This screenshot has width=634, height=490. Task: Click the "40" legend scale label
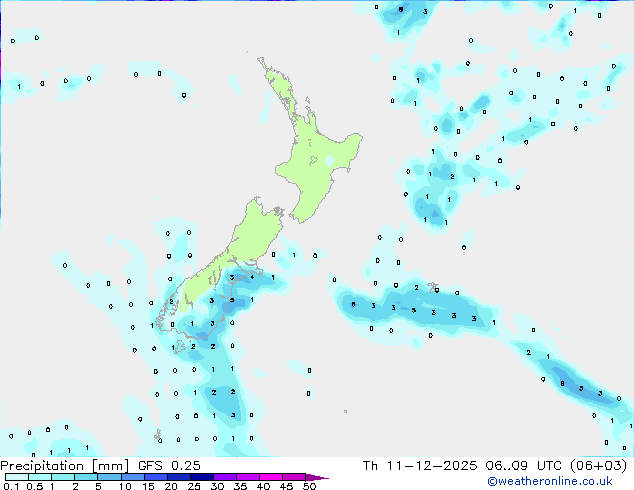(263, 486)
